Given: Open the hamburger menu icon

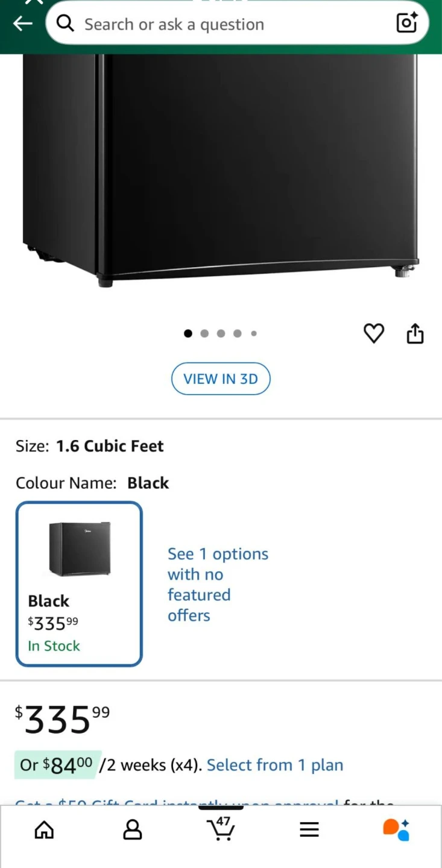Looking at the screenshot, I should [x=309, y=830].
